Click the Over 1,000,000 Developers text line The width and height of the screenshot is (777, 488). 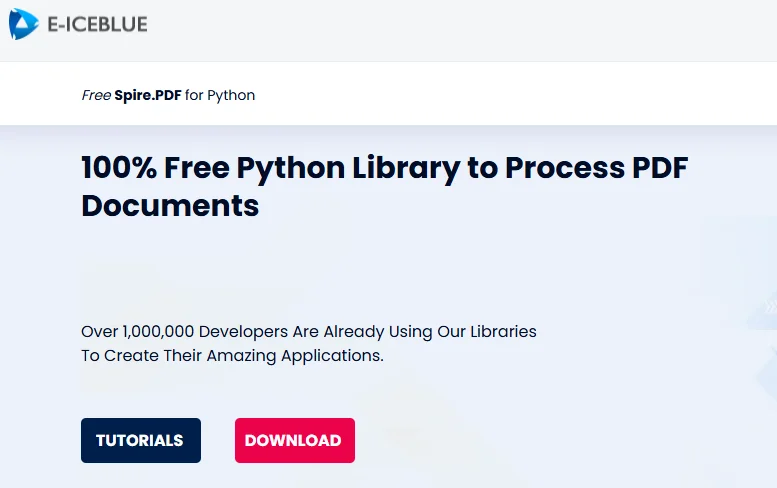pos(309,331)
